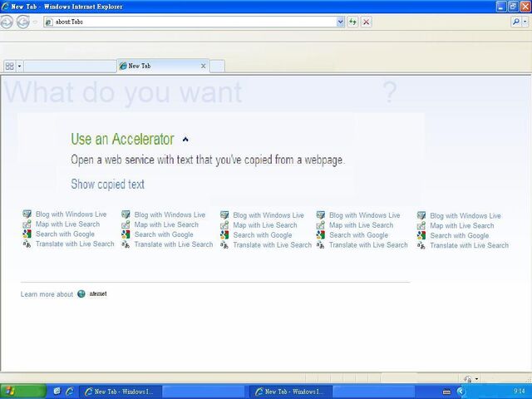
Task: Open Search with Google text, second column
Action: click(x=164, y=234)
